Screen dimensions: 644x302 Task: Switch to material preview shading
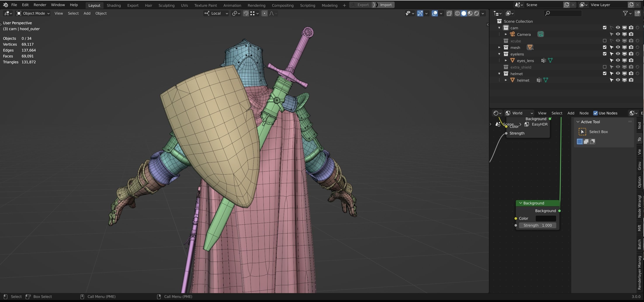click(470, 13)
